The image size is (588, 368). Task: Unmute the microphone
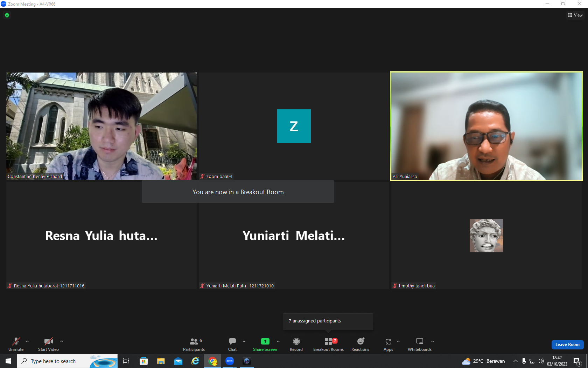(x=16, y=344)
